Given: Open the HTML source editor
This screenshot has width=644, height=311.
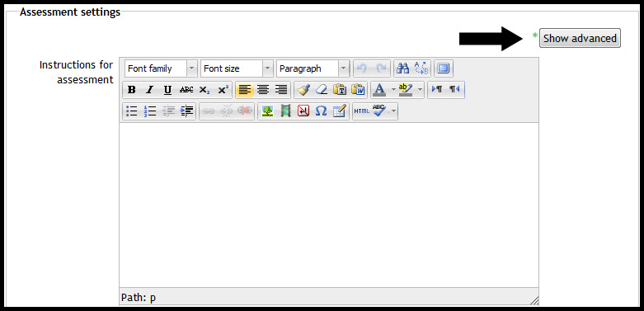Looking at the screenshot, I should [361, 111].
